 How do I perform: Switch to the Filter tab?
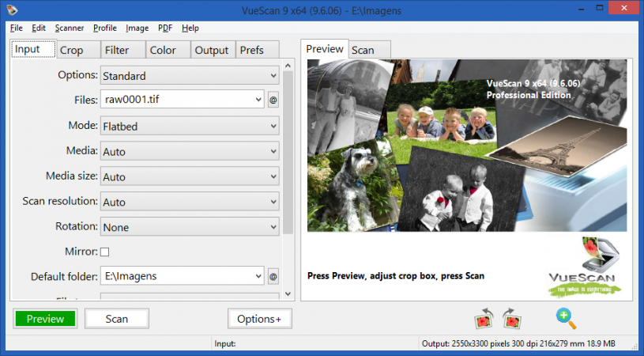[117, 50]
